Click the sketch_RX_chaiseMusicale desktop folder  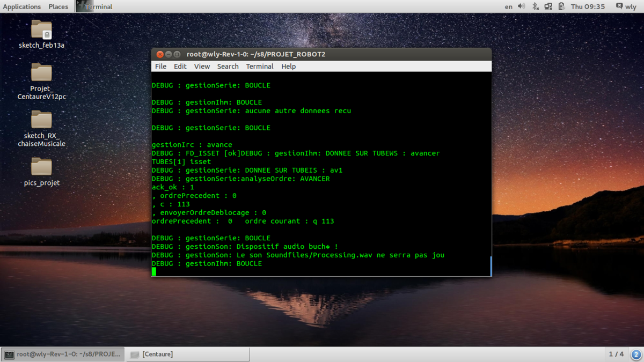(41, 120)
